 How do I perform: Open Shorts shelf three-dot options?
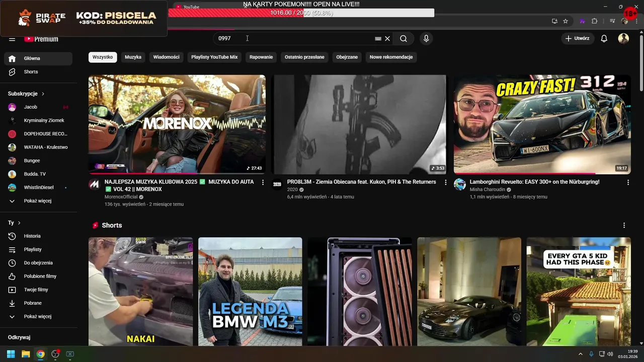[x=624, y=225]
